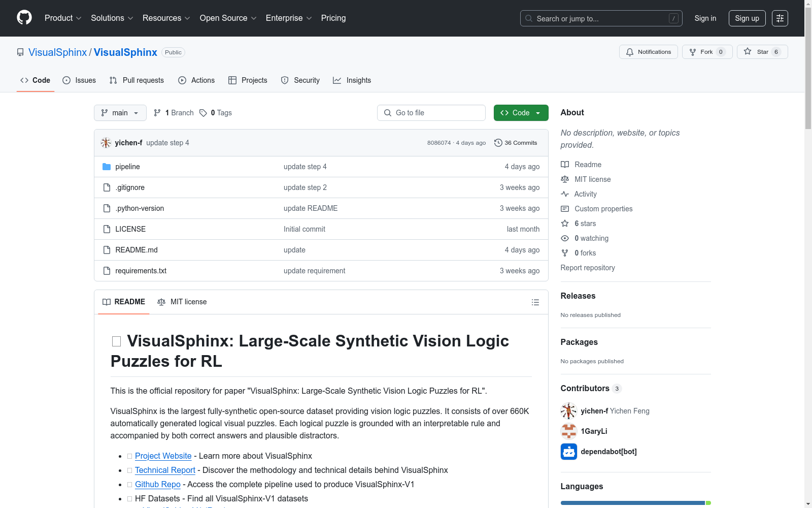Expand the Resources menu
812x508 pixels.
click(x=166, y=18)
